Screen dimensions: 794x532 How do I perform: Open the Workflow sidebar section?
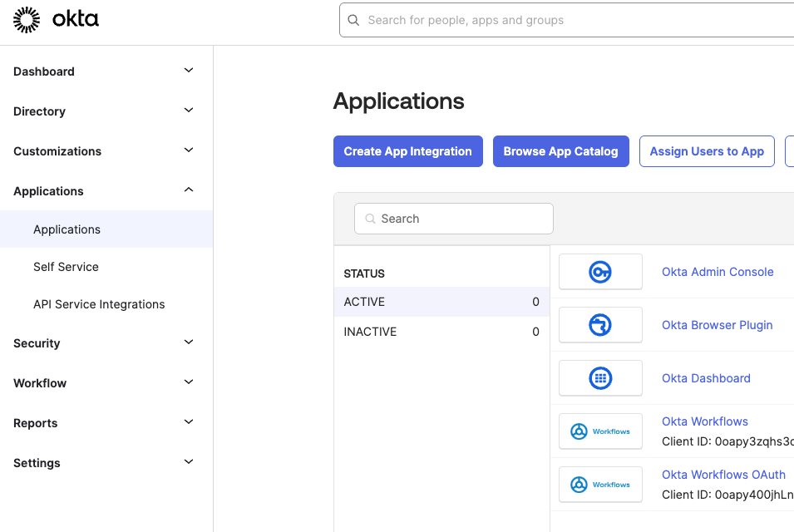tap(40, 383)
